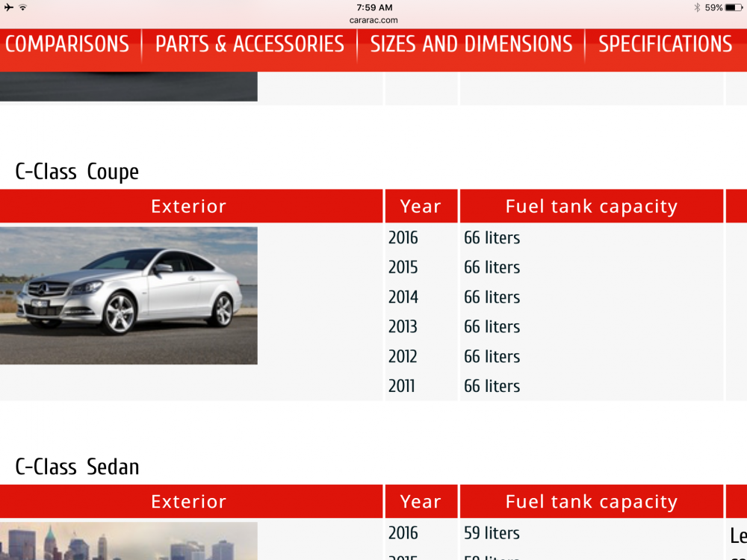
Task: Open Parts & Accessories menu
Action: [x=249, y=44]
